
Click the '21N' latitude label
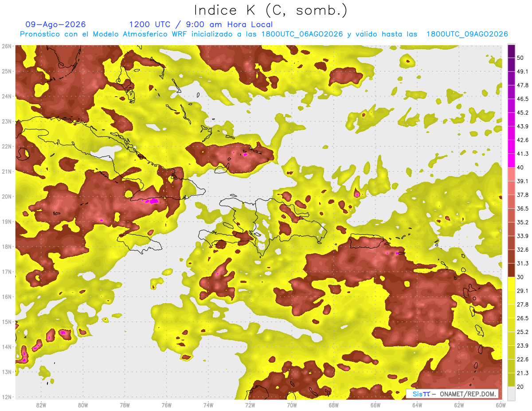(x=7, y=171)
